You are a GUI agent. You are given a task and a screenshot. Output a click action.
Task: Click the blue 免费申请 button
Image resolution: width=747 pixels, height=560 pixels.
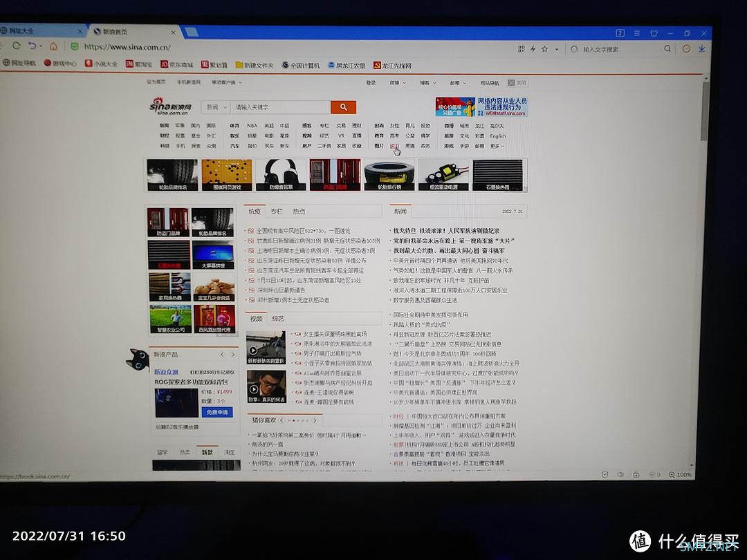tap(217, 412)
